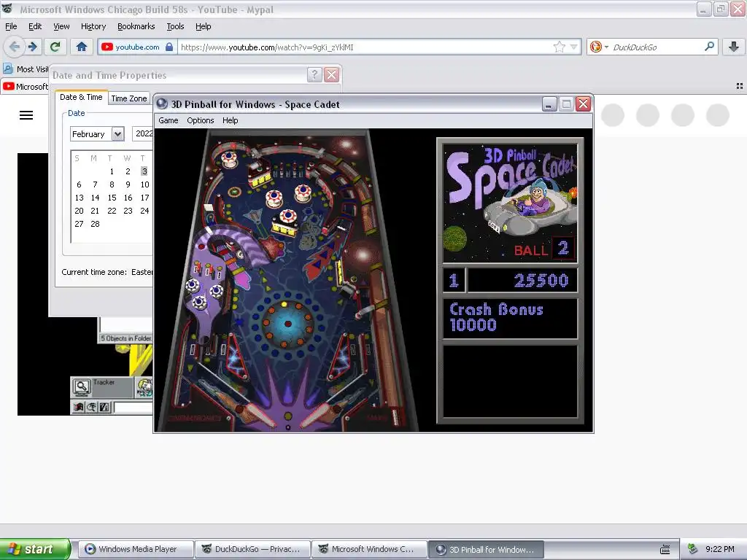Open the History menu
Screen dimensions: 747x560
[93, 26]
